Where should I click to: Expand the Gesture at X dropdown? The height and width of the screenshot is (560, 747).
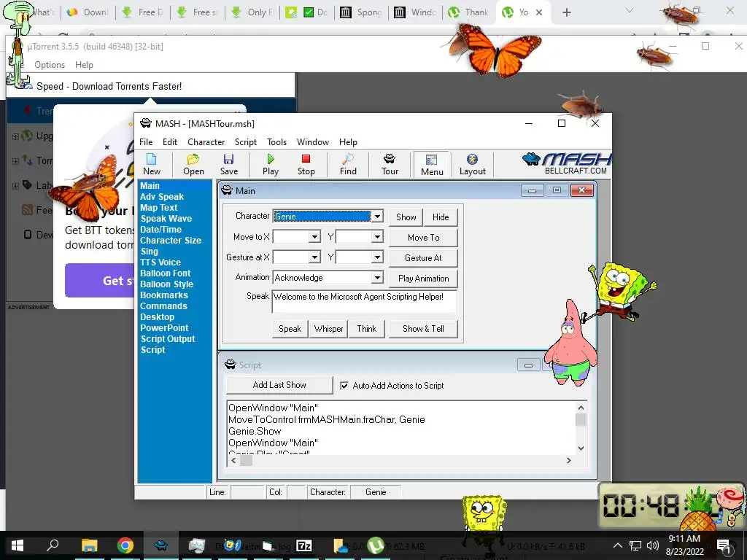(x=314, y=257)
